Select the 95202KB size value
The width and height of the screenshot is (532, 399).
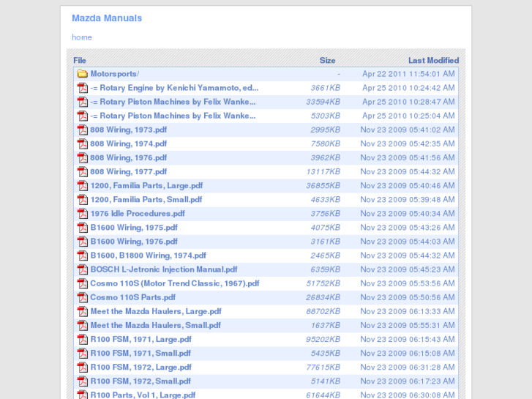click(323, 339)
